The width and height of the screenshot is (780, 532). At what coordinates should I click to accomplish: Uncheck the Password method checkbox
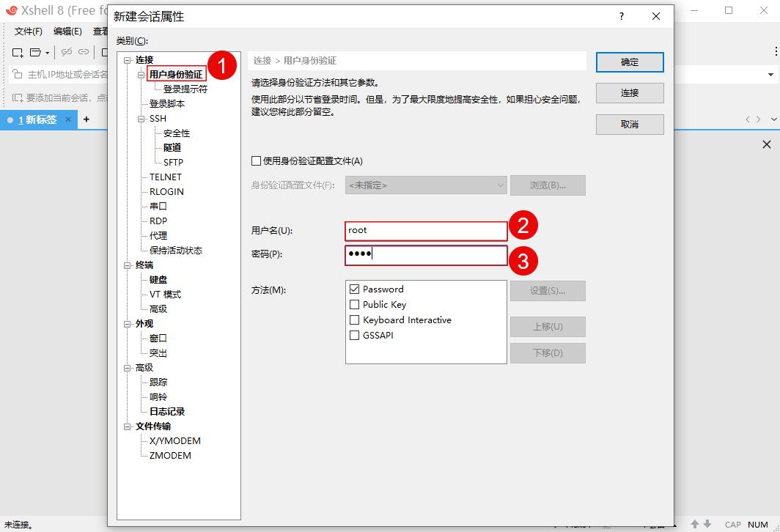(355, 289)
